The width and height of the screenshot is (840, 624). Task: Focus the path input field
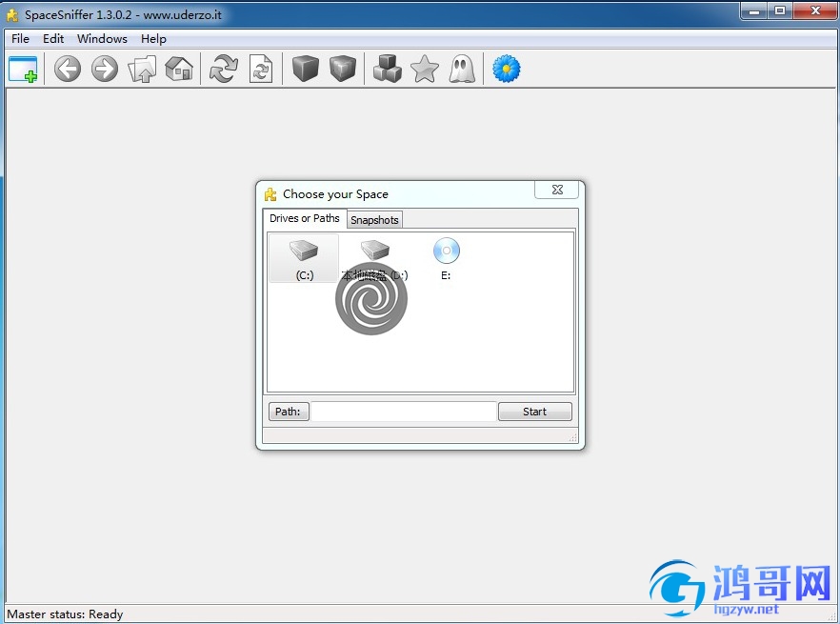click(x=404, y=412)
